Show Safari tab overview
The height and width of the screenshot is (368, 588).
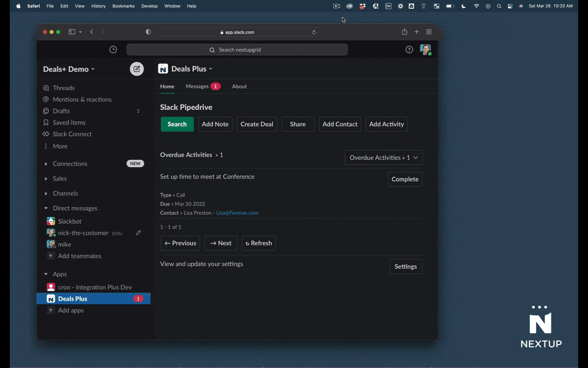pyautogui.click(x=429, y=32)
